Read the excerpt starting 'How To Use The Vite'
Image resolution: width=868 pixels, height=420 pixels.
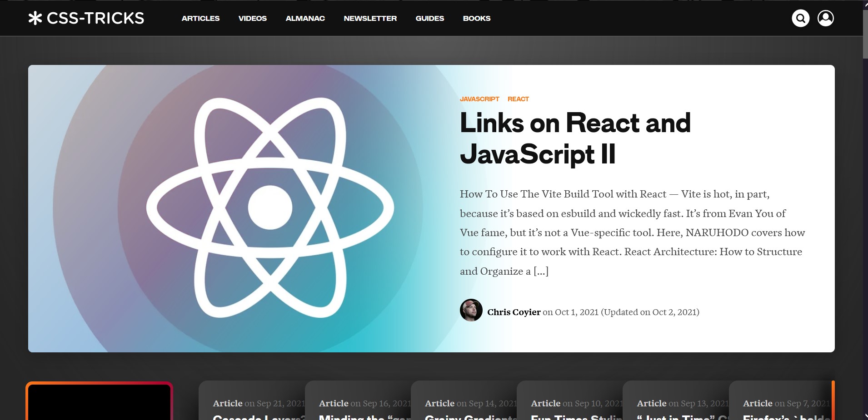(633, 232)
